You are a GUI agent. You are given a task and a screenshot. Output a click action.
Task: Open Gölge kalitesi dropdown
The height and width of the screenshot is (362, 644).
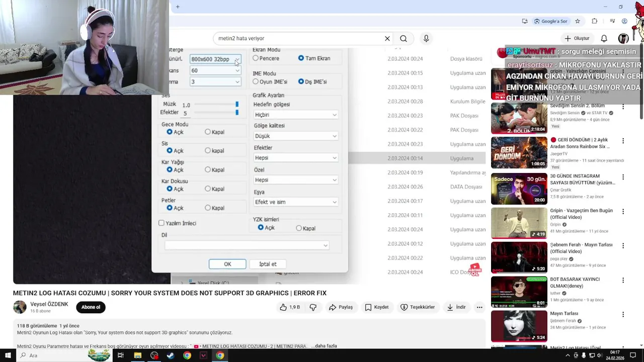[x=296, y=136]
